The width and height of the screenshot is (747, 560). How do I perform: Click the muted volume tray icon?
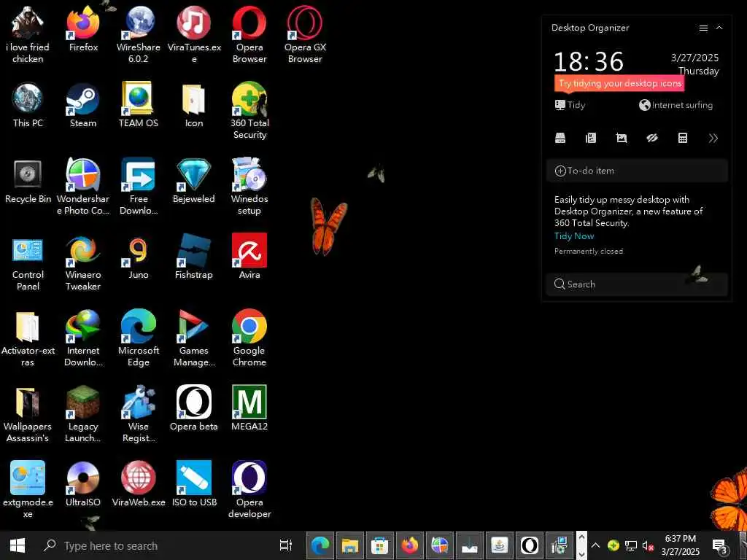648,545
